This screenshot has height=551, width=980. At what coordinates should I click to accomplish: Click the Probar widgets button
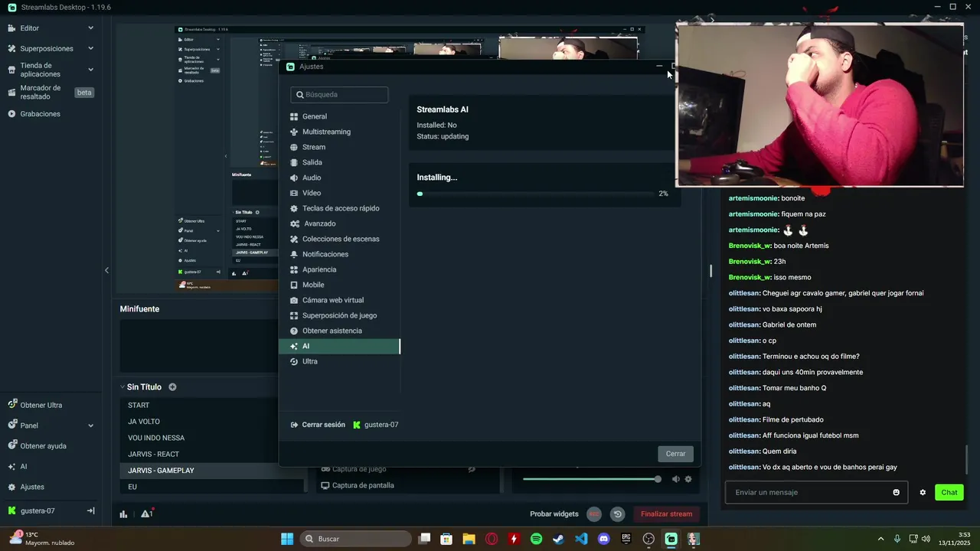[x=554, y=514]
